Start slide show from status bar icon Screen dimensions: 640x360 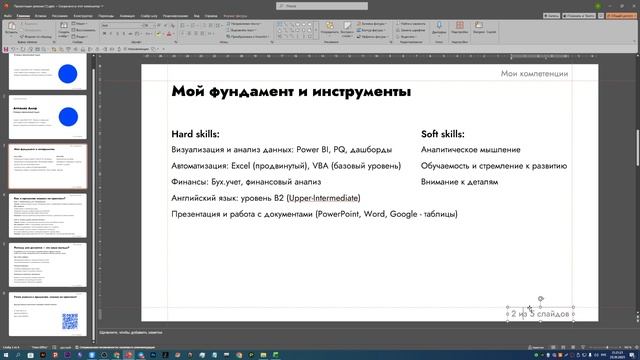point(583,347)
